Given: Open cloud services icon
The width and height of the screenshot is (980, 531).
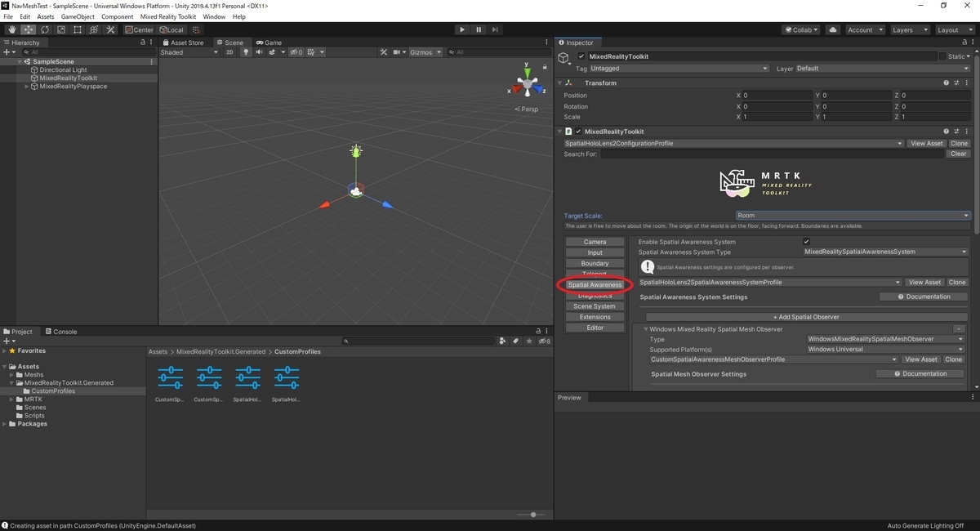Looking at the screenshot, I should [x=833, y=29].
